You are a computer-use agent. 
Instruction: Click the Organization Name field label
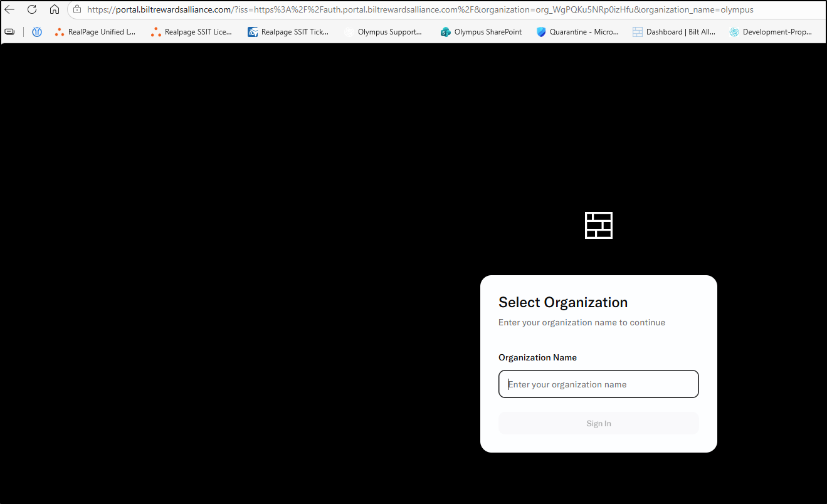pyautogui.click(x=537, y=357)
